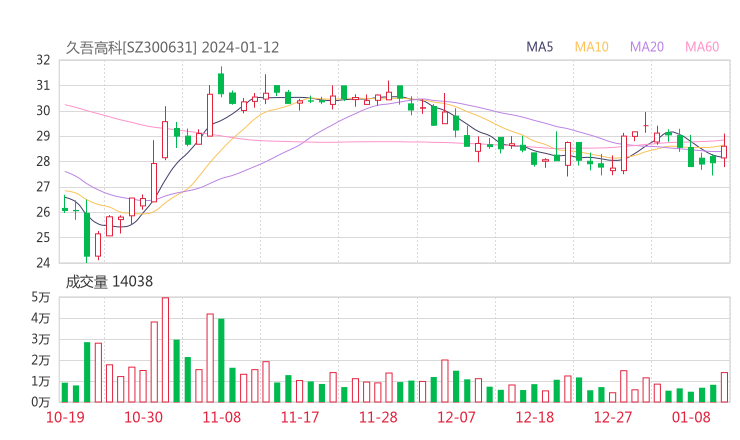The image size is (740, 440).
Task: Select the 10-30 date label
Action: [x=144, y=417]
